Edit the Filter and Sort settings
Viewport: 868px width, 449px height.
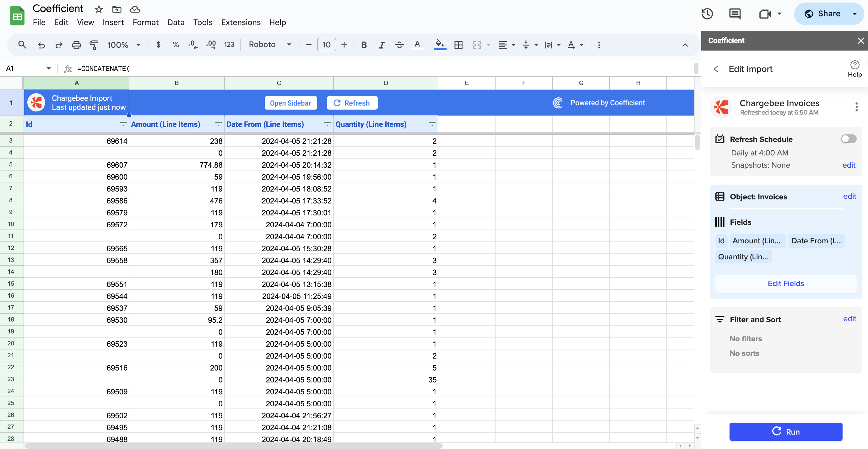coord(849,319)
